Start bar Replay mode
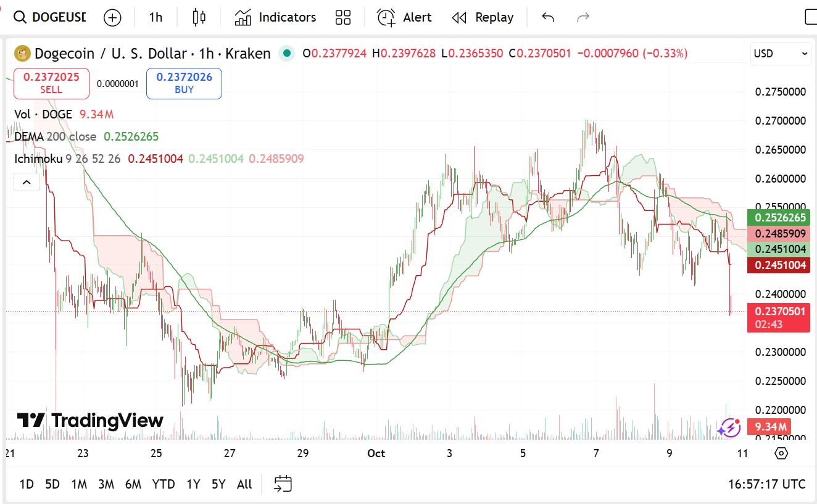This screenshot has width=817, height=504. coord(483,17)
